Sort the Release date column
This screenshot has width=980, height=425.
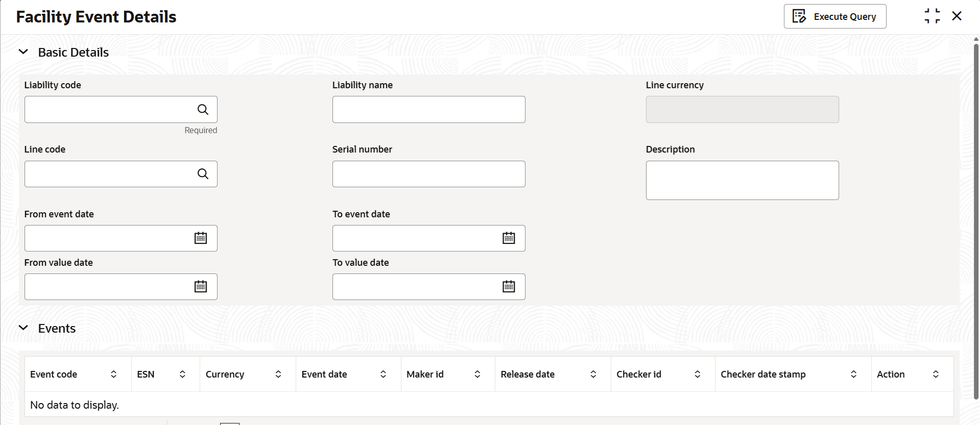pyautogui.click(x=593, y=374)
